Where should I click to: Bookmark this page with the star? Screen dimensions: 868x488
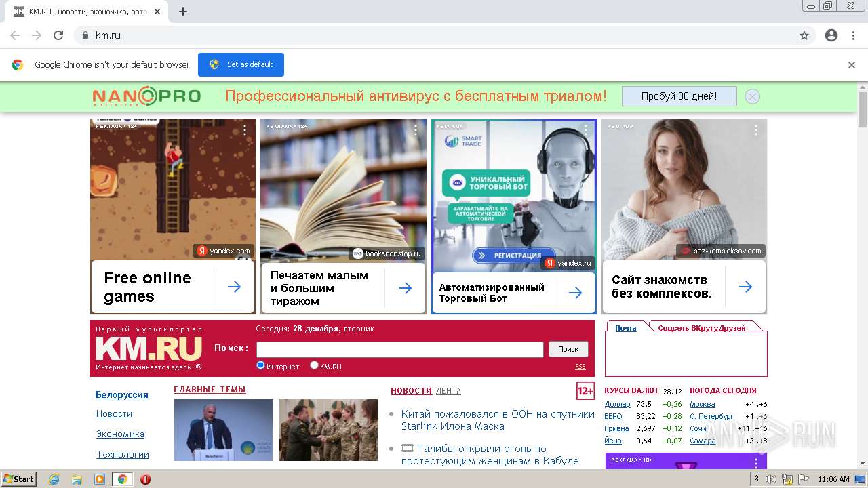pyautogui.click(x=804, y=35)
